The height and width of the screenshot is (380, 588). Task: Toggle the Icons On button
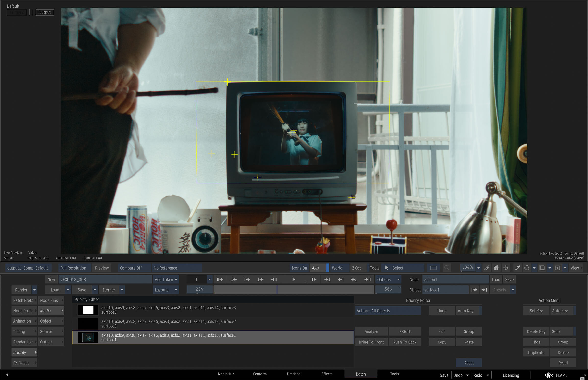299,268
